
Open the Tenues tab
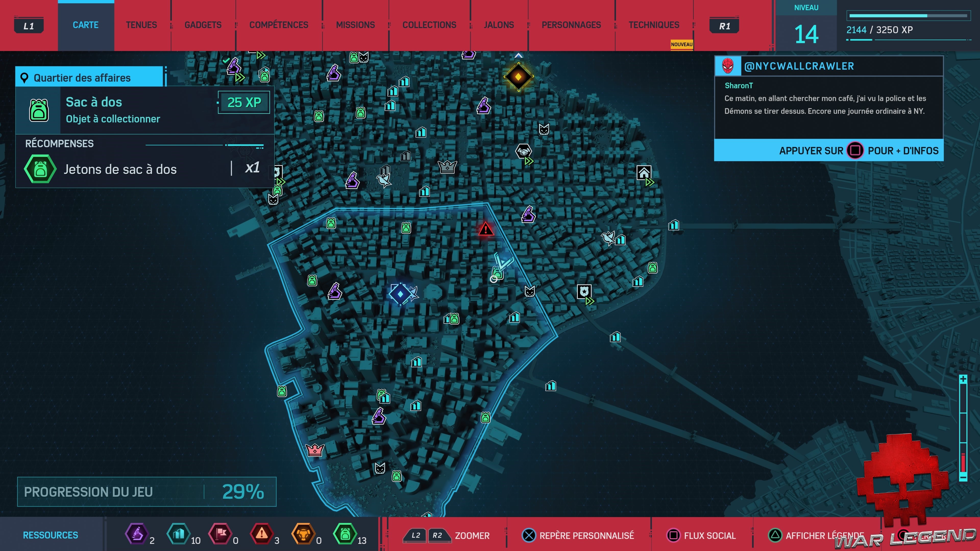(x=141, y=25)
